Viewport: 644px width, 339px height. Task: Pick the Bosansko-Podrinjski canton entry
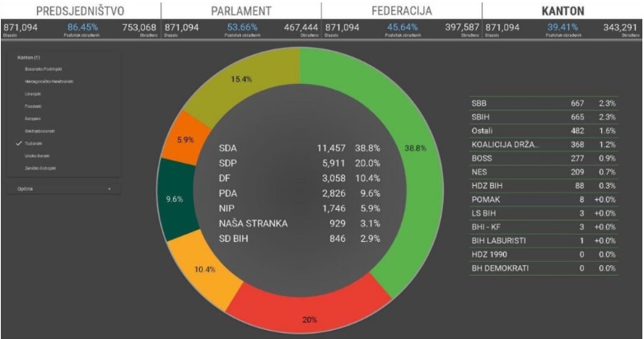click(43, 69)
